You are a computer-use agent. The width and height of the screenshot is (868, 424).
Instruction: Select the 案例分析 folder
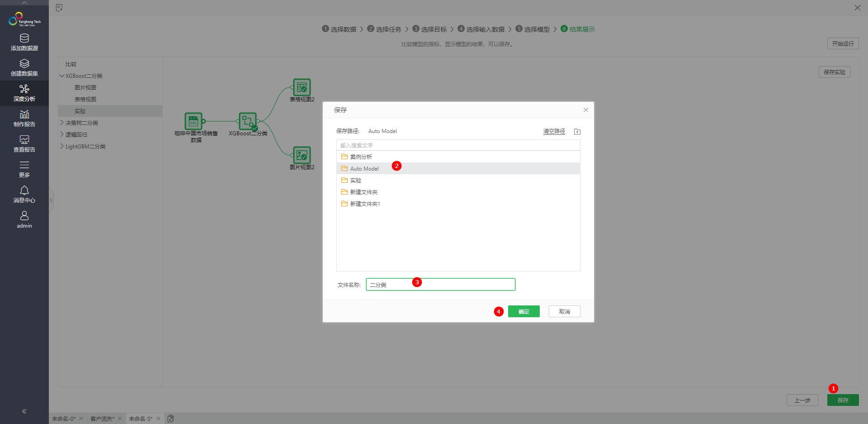click(361, 157)
